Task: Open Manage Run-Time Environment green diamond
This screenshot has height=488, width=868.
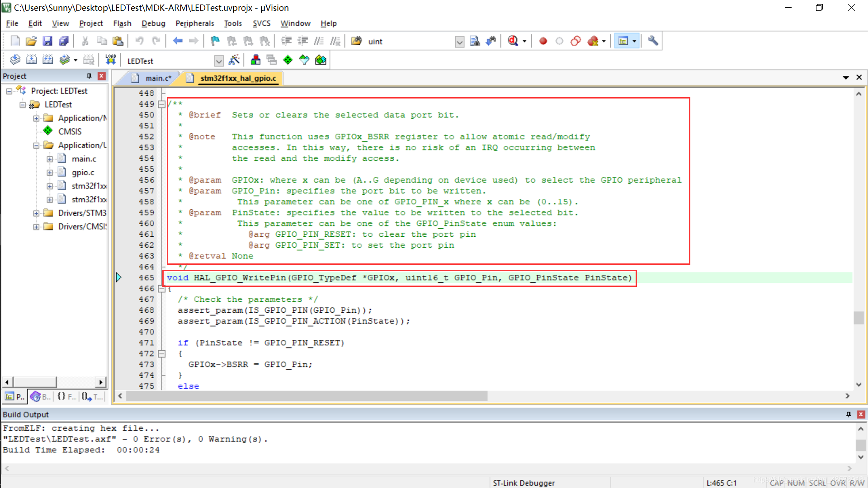Action: pyautogui.click(x=288, y=60)
